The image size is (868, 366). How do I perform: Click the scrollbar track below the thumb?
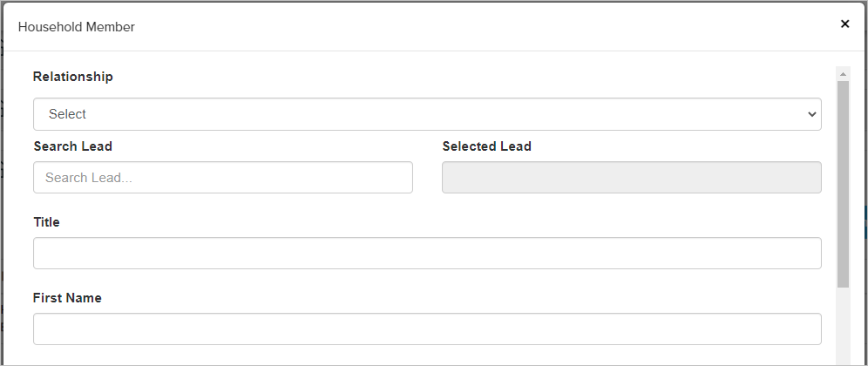click(x=843, y=327)
